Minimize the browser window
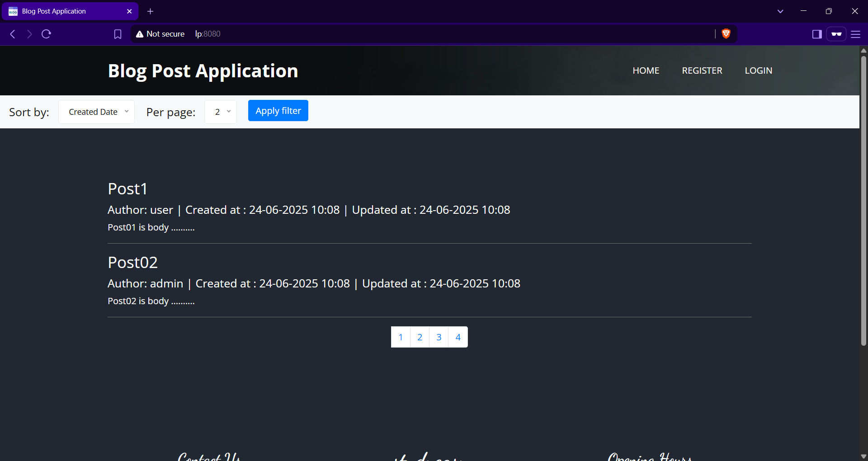The width and height of the screenshot is (868, 461). tap(803, 11)
